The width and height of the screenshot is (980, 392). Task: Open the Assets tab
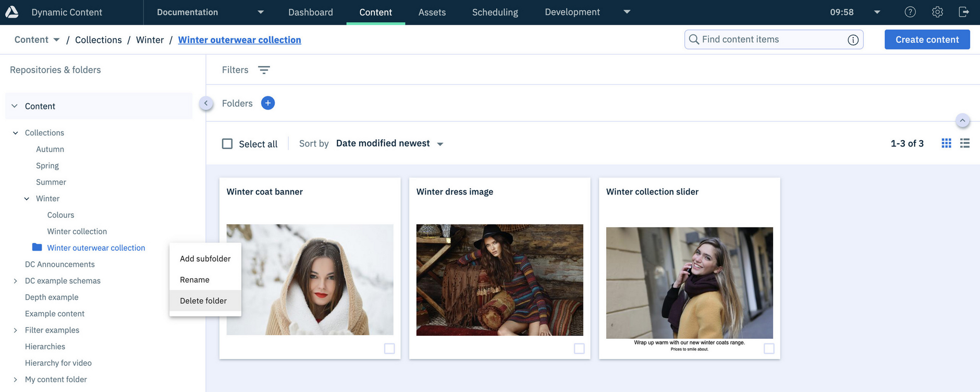(x=432, y=12)
